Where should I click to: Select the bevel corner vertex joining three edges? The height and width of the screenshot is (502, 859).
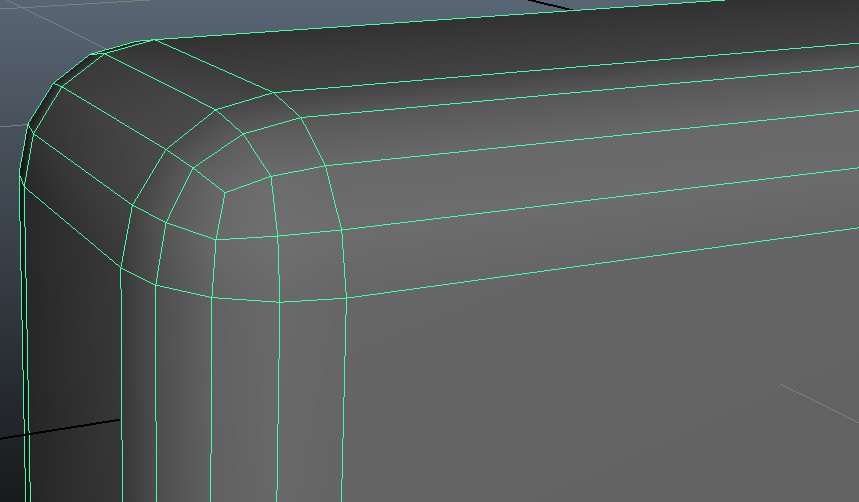pyautogui.click(x=225, y=192)
